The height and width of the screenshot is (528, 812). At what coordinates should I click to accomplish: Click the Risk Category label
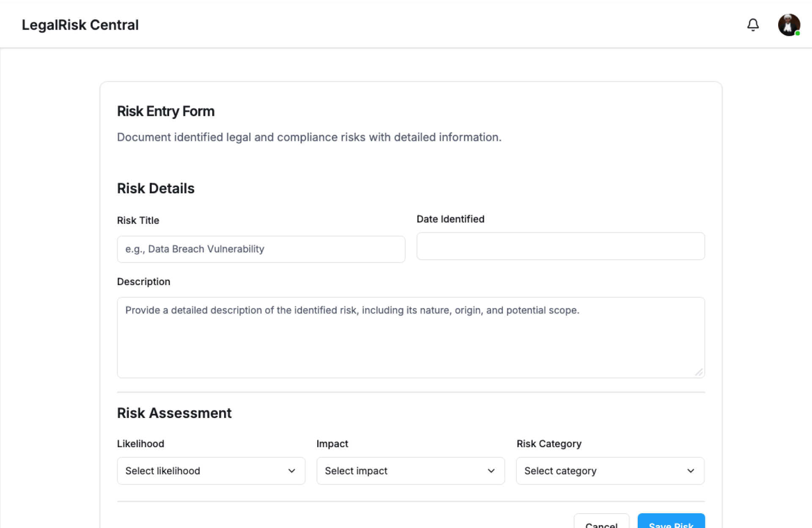pos(549,444)
